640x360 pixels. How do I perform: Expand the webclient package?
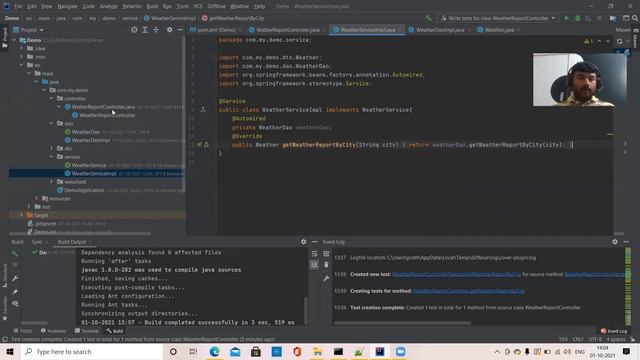point(51,182)
